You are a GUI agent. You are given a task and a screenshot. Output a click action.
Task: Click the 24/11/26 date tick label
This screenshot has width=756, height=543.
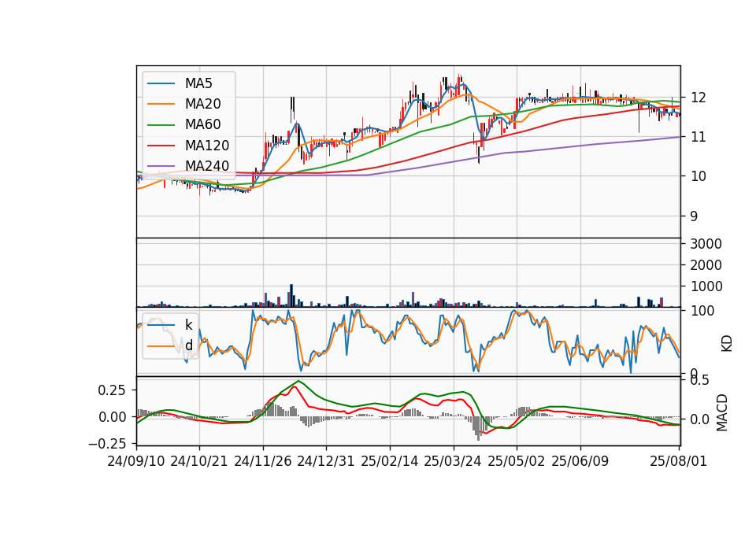click(x=263, y=461)
